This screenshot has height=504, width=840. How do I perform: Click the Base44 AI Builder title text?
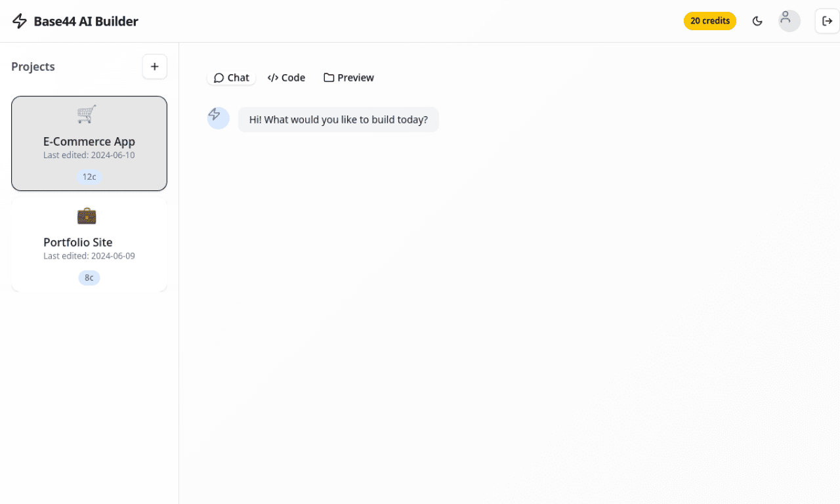(x=86, y=21)
